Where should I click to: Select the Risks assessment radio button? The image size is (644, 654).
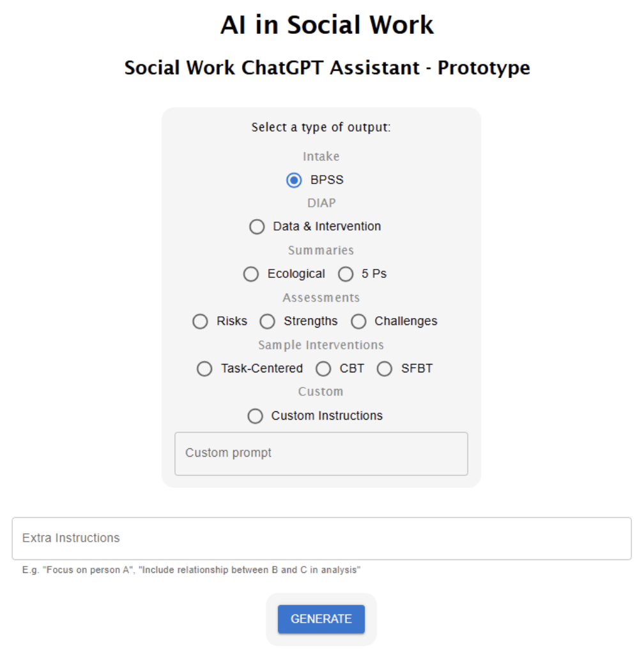200,321
